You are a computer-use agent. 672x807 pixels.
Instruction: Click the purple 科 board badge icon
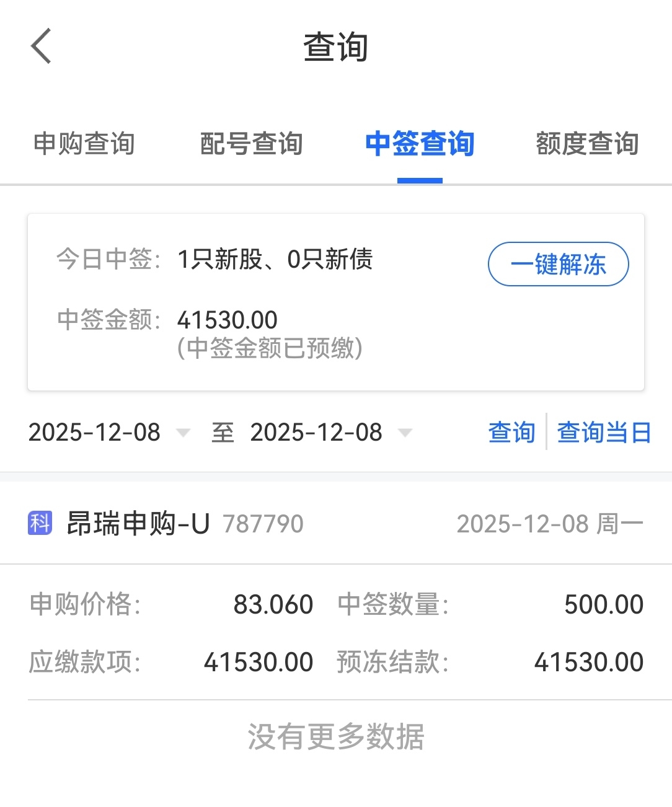(x=40, y=523)
